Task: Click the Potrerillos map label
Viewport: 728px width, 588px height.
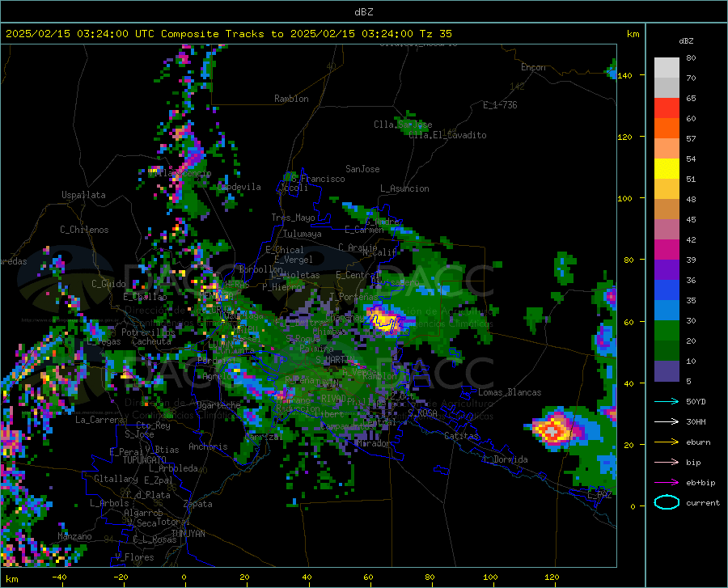Action: [148, 332]
